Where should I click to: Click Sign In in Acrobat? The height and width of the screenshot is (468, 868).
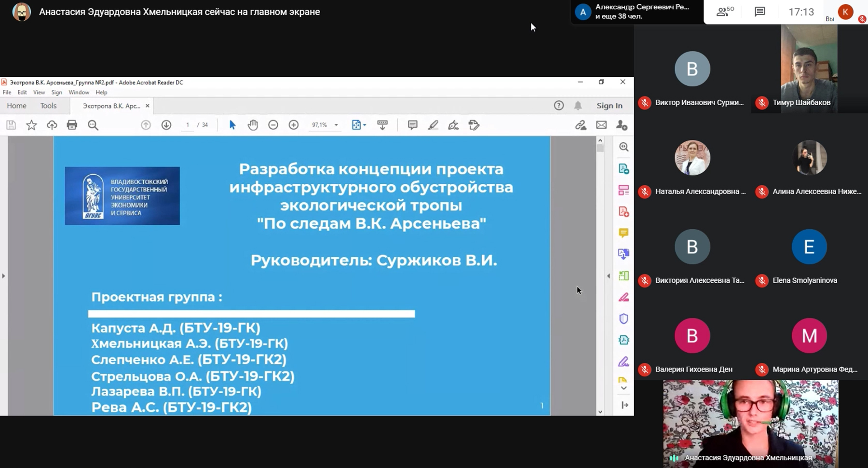coord(610,106)
